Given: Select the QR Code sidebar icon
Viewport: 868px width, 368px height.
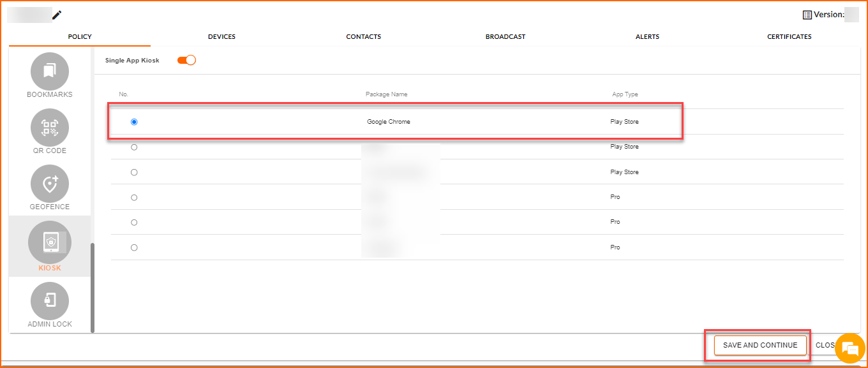Looking at the screenshot, I should coord(50,128).
